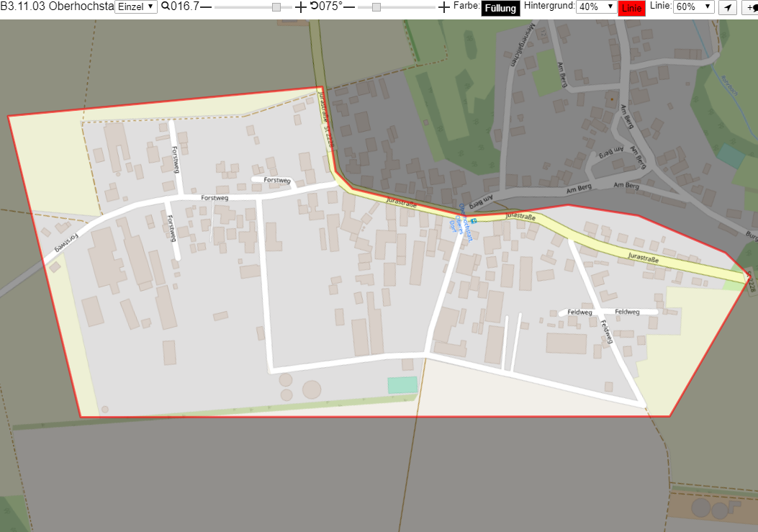Click the rotation slider handle
This screenshot has width=758, height=532.
(376, 7)
